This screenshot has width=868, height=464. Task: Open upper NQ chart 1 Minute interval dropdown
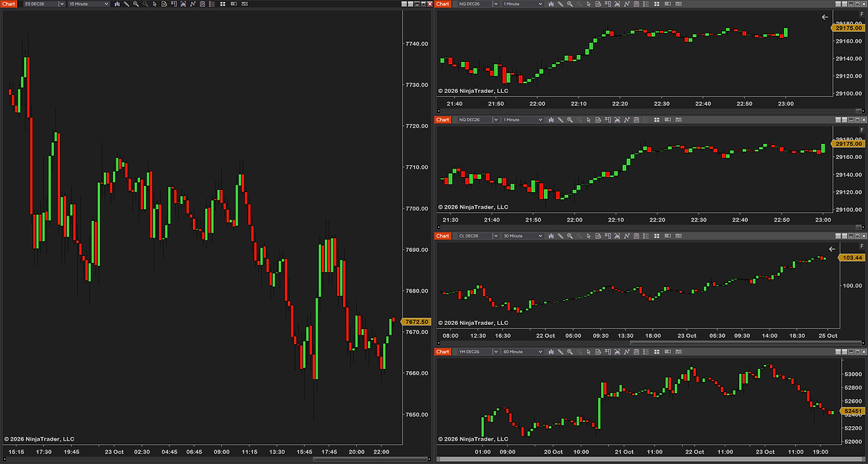pyautogui.click(x=522, y=4)
